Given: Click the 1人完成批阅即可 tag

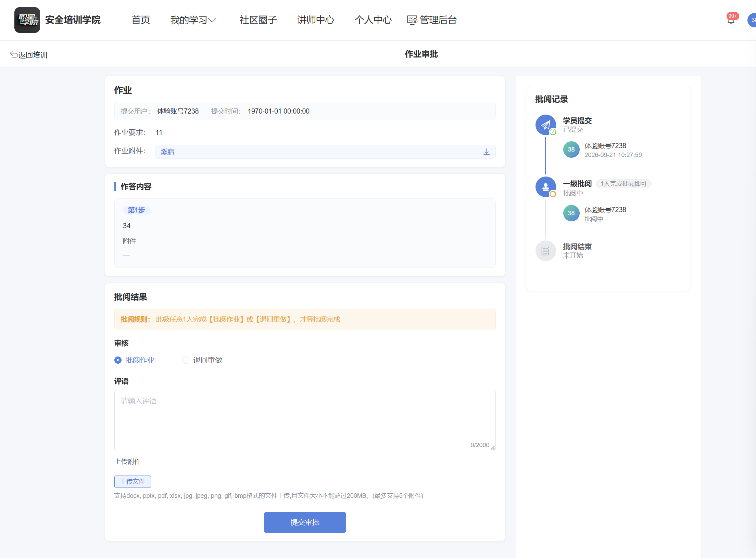Looking at the screenshot, I should tap(623, 184).
